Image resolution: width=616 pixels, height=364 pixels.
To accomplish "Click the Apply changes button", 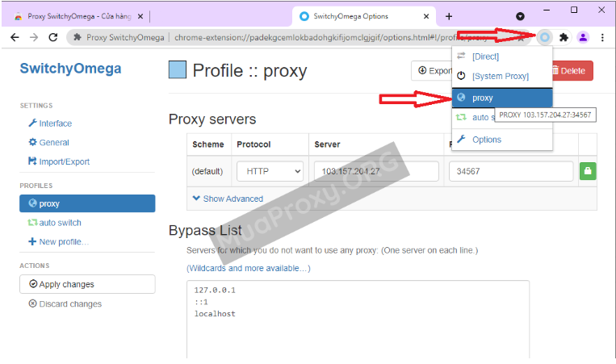I will (87, 284).
